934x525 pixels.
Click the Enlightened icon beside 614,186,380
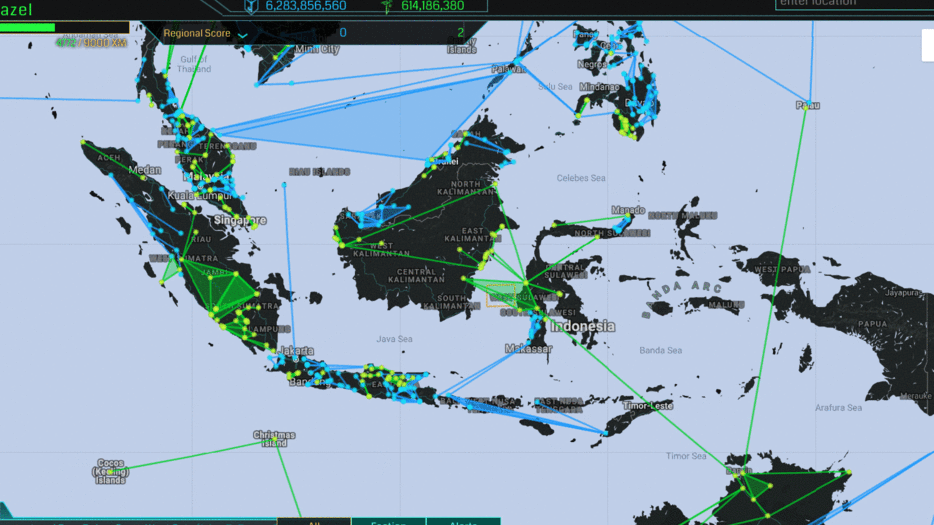tap(385, 6)
